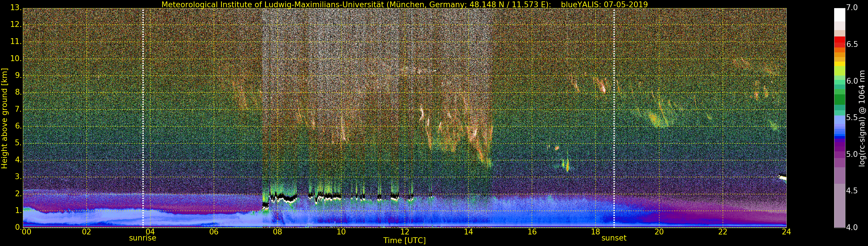
Task: Click the white cloud streak at 24 UTC
Action: coord(782,177)
